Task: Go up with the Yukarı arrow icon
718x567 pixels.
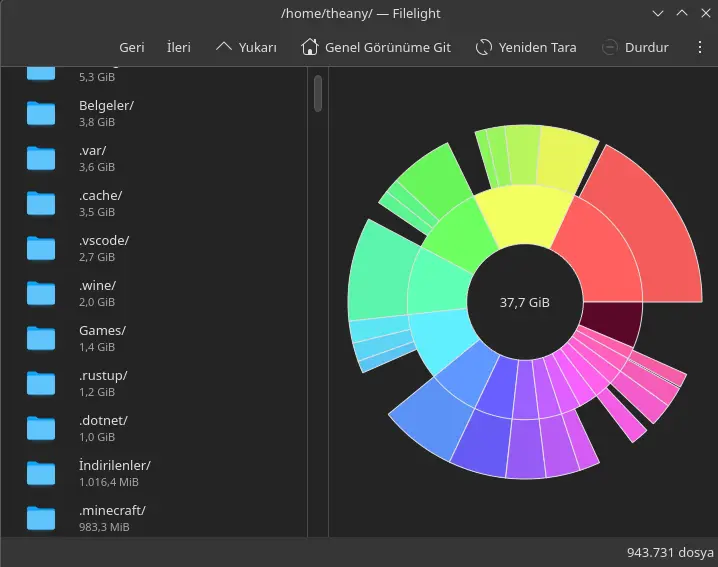Action: [x=223, y=47]
